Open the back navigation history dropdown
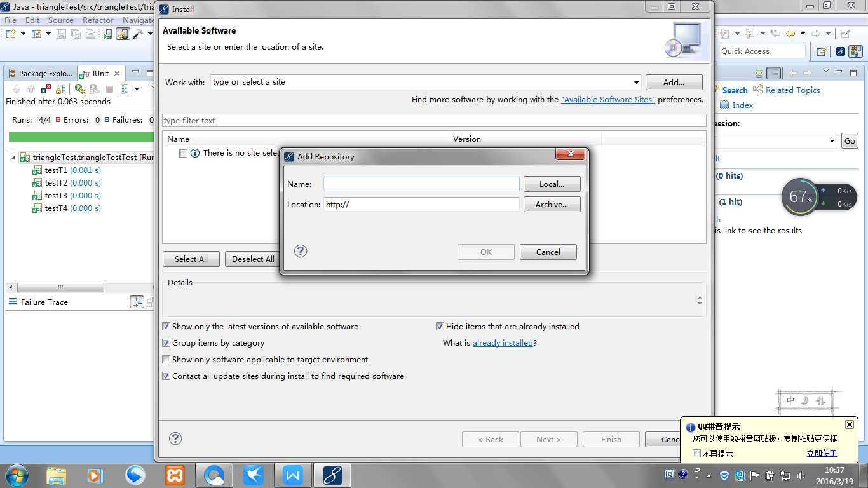Viewport: 868px width, 488px height. click(803, 34)
